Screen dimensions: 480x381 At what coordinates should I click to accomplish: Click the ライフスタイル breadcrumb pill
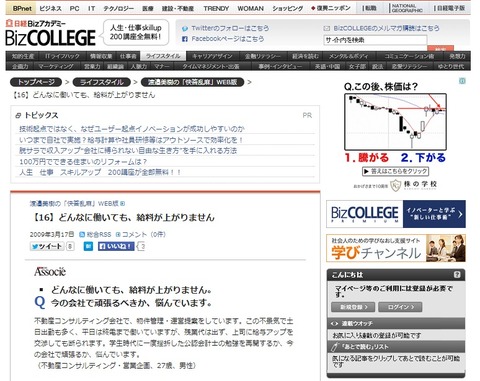coord(102,82)
